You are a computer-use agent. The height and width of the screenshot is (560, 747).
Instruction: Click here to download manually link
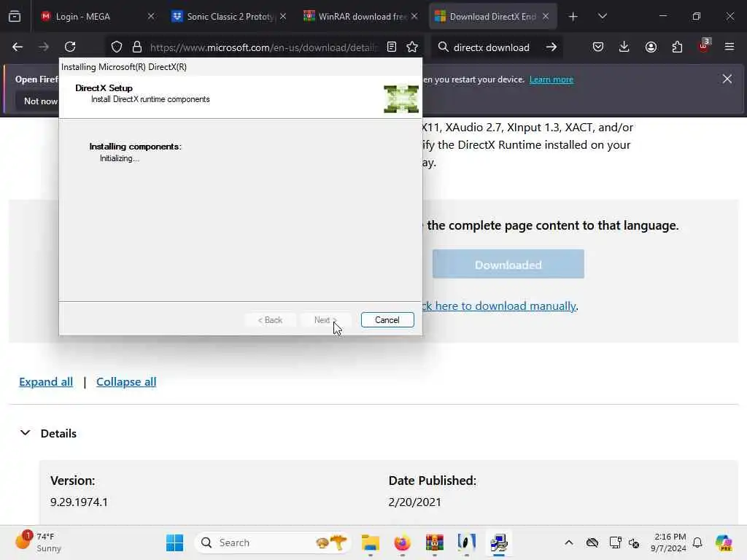click(500, 306)
